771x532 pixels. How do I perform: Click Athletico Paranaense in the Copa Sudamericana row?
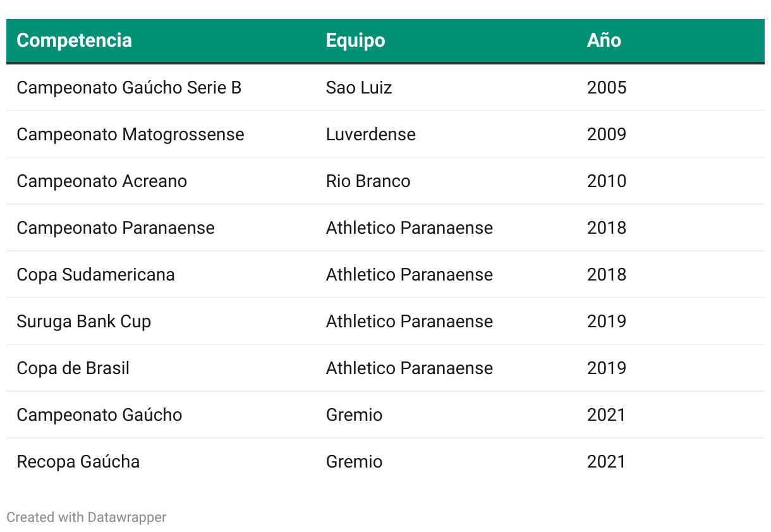click(x=409, y=274)
